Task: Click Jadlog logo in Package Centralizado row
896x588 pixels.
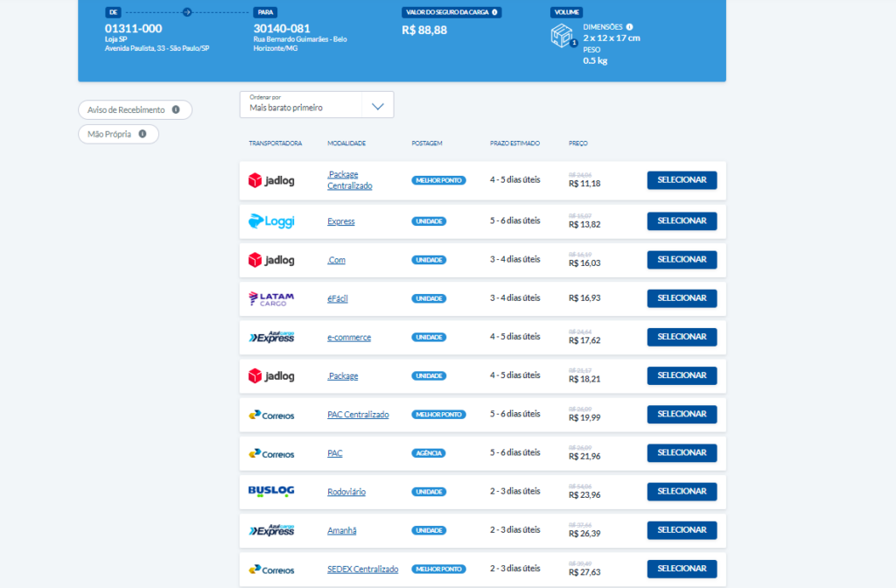Action: (x=271, y=180)
